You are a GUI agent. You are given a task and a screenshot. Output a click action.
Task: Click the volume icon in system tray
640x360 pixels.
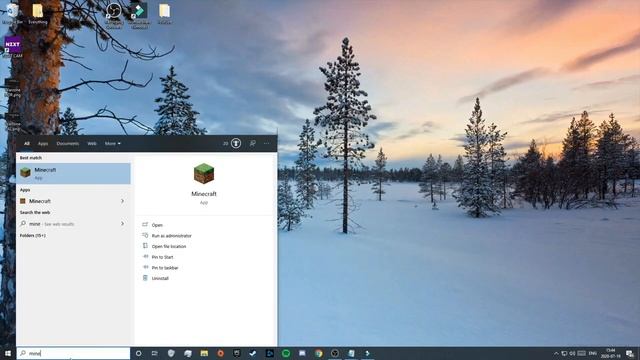(572, 353)
